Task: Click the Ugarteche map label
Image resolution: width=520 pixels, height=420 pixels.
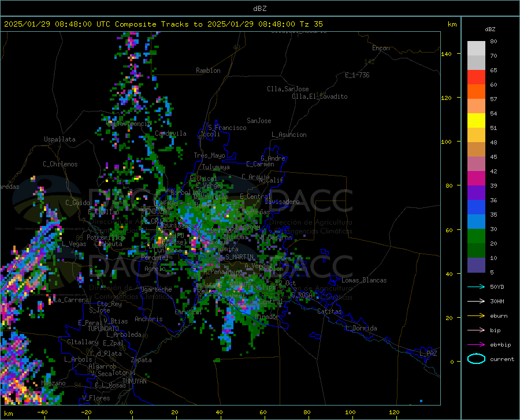Action: (156, 289)
